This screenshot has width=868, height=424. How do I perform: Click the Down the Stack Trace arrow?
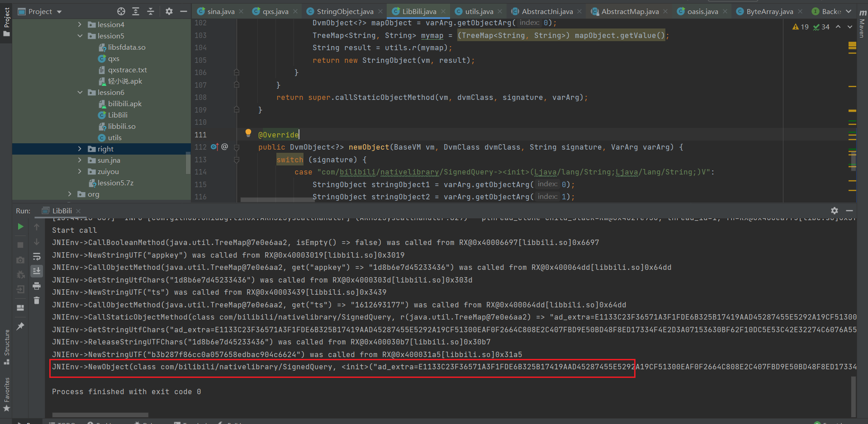click(37, 242)
